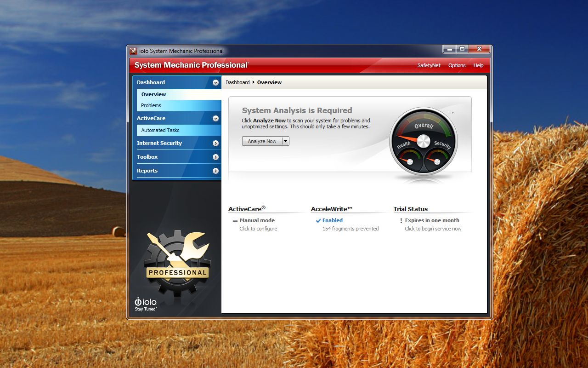Viewport: 588px width, 368px height.
Task: Click 'Expires in one month' link
Action: [x=432, y=220]
